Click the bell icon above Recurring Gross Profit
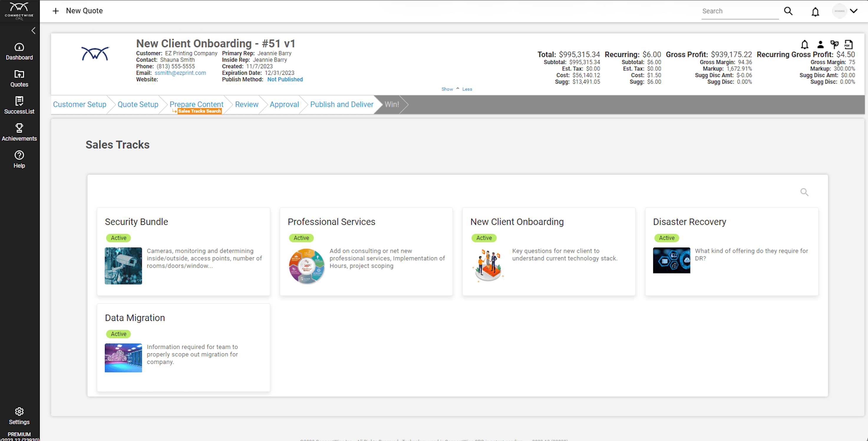The image size is (868, 441). click(x=805, y=44)
